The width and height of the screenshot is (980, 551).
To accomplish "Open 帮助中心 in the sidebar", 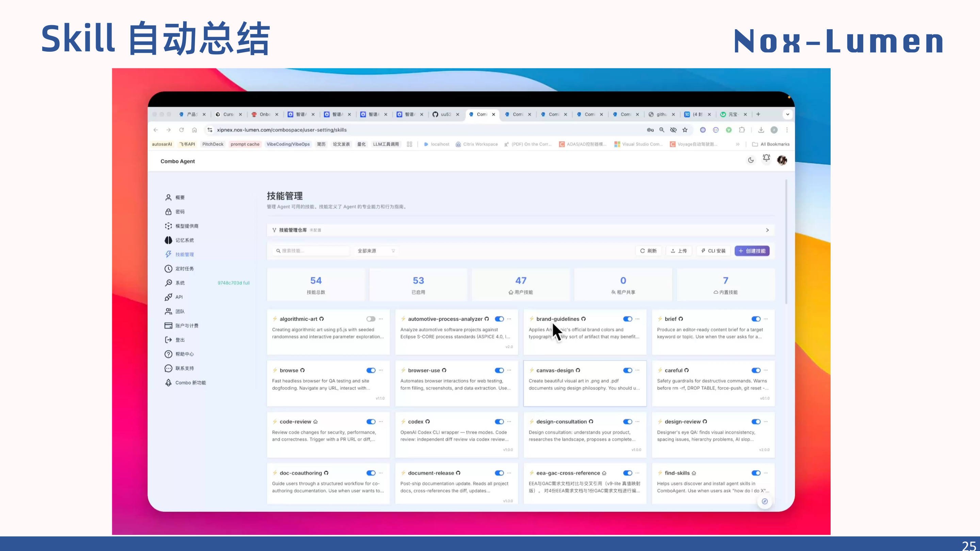I will [179, 354].
